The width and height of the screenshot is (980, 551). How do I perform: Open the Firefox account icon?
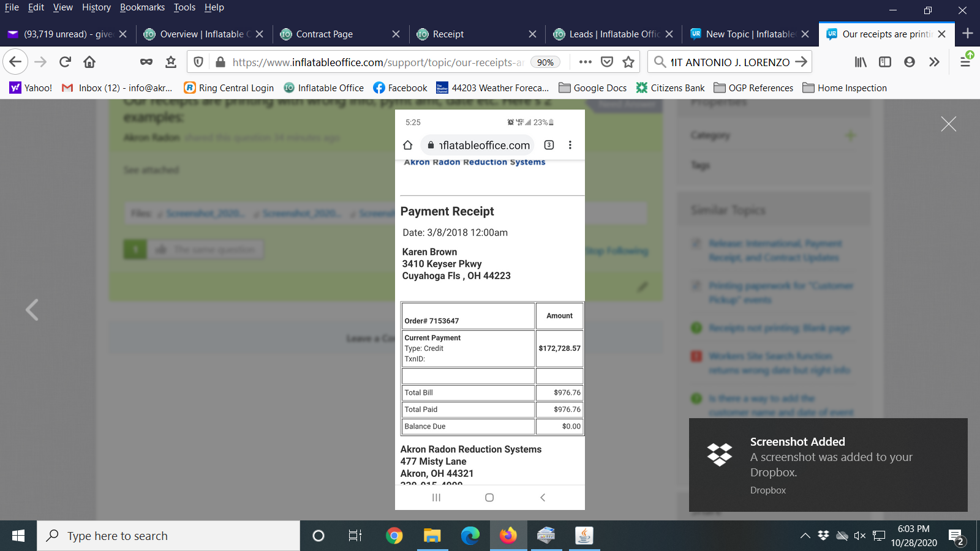[x=910, y=62]
